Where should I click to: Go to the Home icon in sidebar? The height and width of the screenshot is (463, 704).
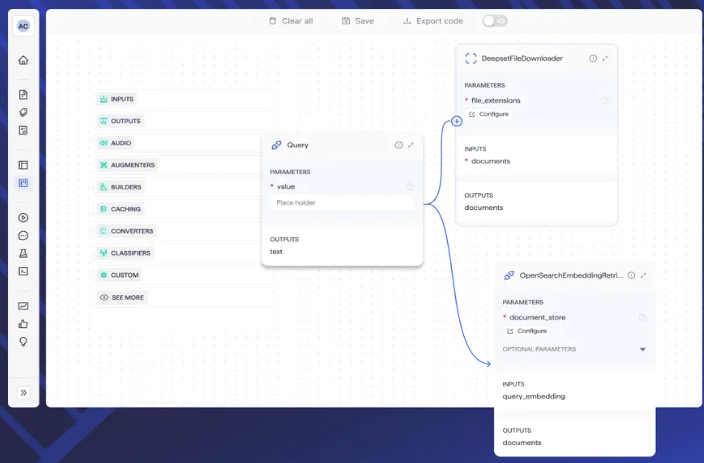coord(23,60)
